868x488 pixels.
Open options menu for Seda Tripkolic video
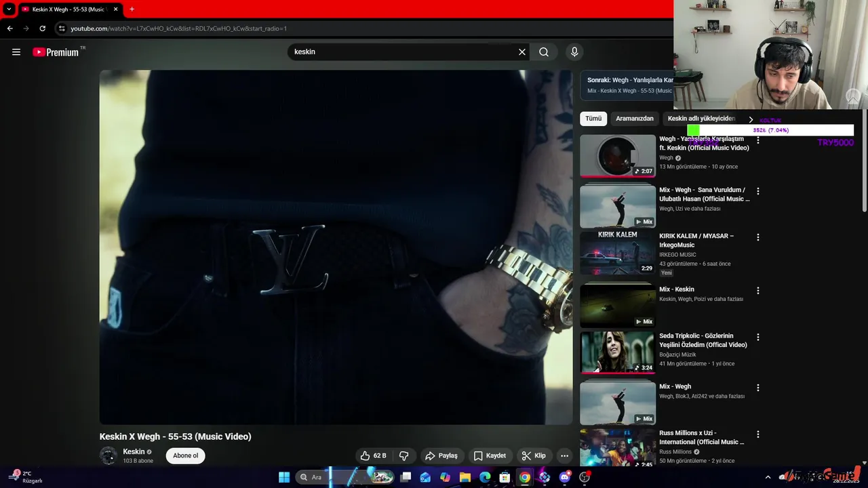pyautogui.click(x=758, y=337)
